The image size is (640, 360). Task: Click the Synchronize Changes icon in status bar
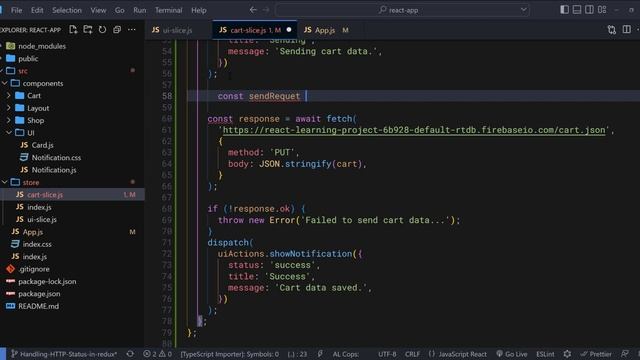click(130, 354)
